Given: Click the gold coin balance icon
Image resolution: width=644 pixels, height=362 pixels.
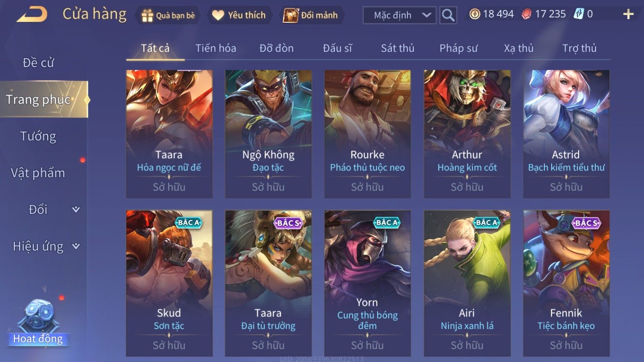Looking at the screenshot, I should click(x=475, y=14).
